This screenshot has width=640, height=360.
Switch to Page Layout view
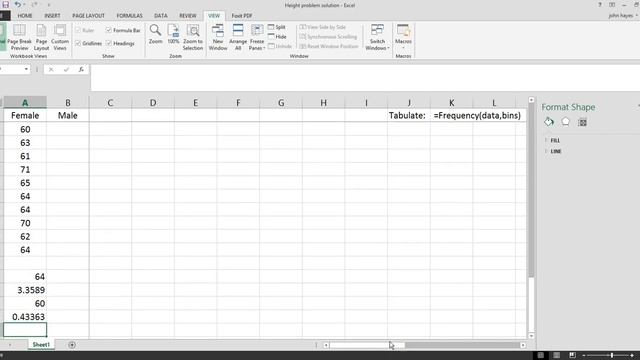[x=41, y=37]
